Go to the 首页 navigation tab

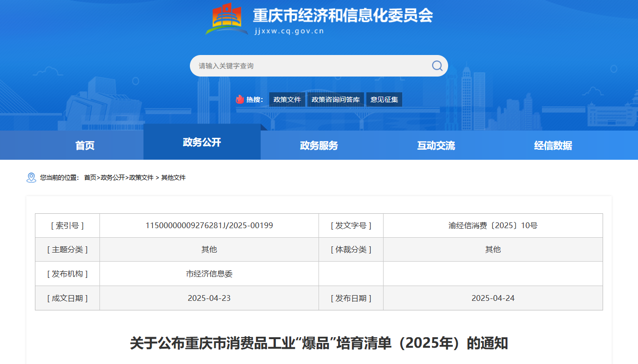pos(85,145)
